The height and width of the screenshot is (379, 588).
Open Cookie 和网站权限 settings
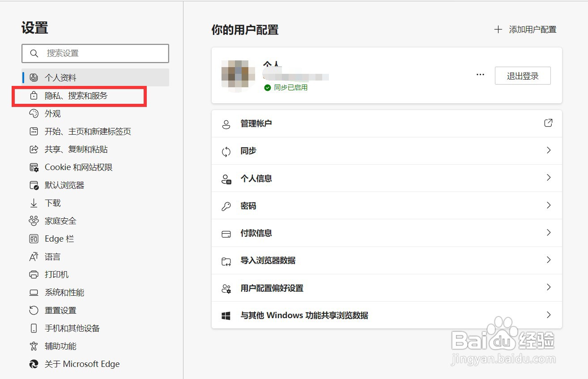(79, 167)
